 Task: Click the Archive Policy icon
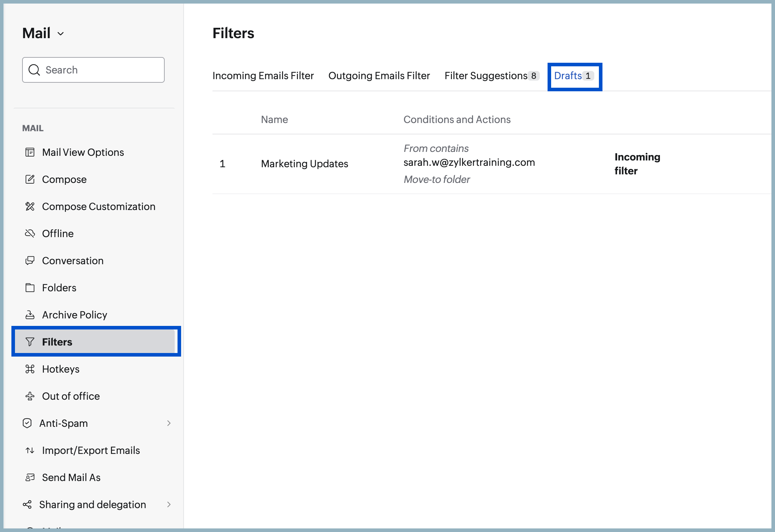point(30,315)
